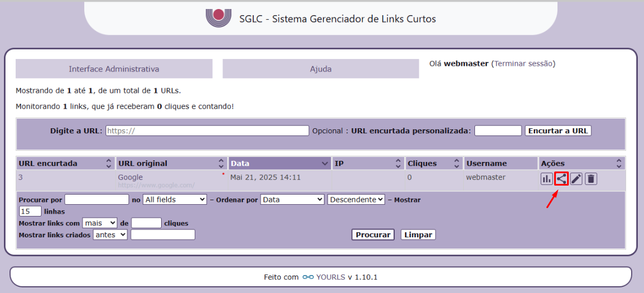Open the 'Ordenar por' Data dropdown
The image size is (644, 293).
pos(292,200)
